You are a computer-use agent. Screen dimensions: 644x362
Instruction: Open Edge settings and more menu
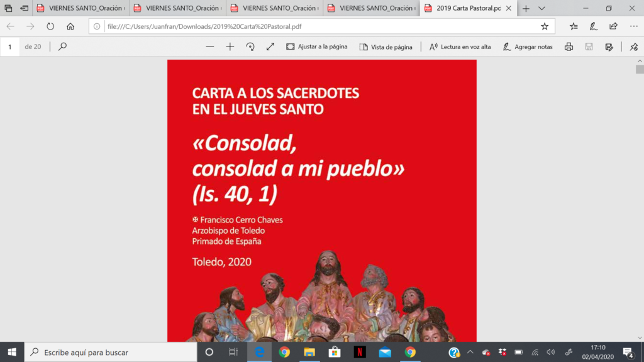coord(634,26)
